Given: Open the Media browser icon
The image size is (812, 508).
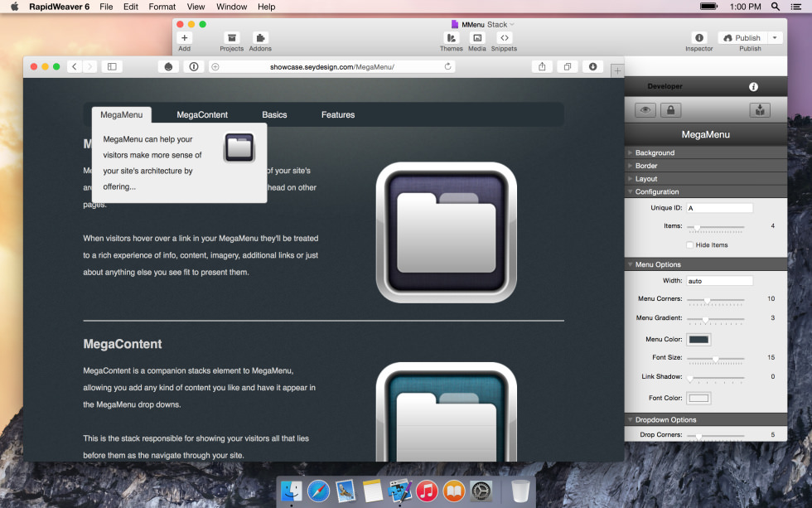Looking at the screenshot, I should (477, 38).
